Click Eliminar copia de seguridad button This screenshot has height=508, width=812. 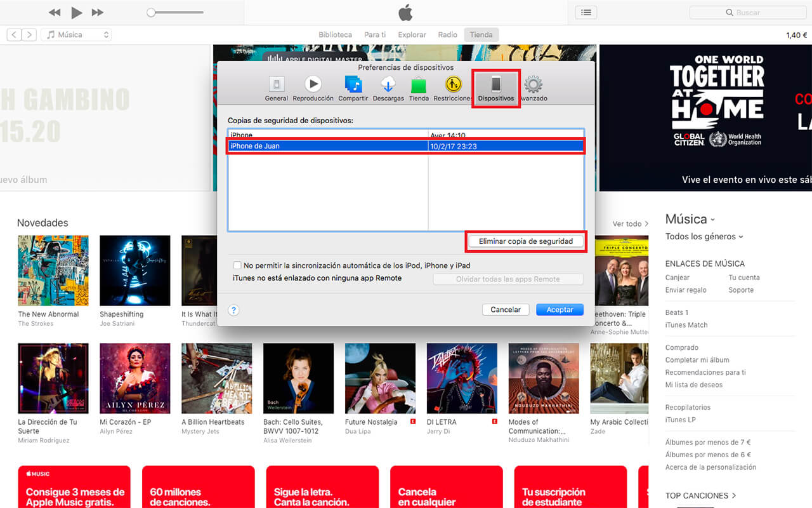[x=526, y=241]
